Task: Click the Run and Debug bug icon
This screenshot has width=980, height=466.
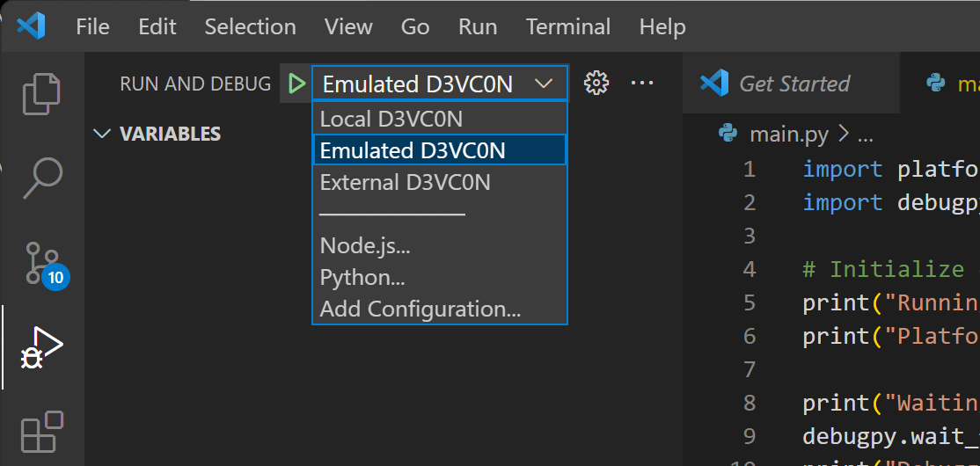Action: pos(41,347)
